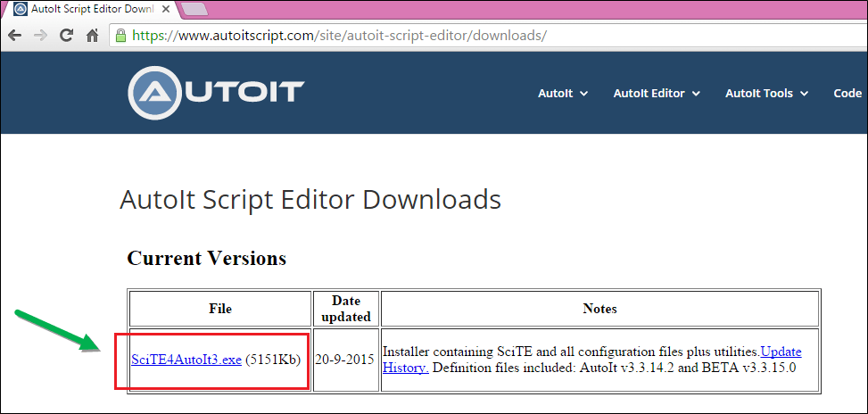
Task: Click the Current Versions heading
Action: [x=206, y=259]
